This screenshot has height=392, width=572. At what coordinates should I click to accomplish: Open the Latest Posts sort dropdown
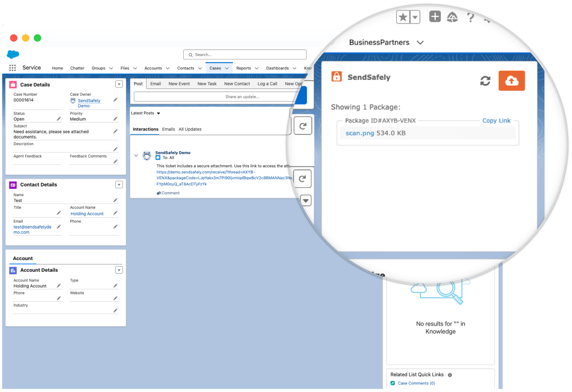coord(158,113)
